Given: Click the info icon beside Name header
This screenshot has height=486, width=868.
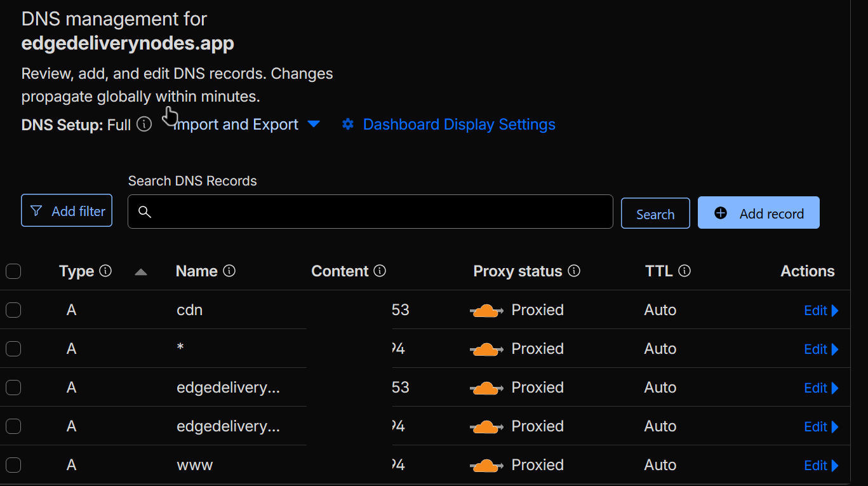Looking at the screenshot, I should point(230,271).
